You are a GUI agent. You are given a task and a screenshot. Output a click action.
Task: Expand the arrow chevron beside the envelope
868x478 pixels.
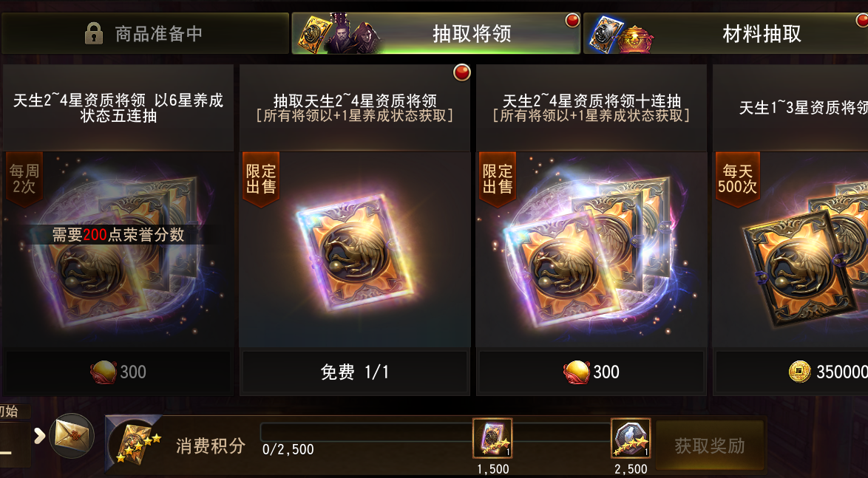point(39,436)
